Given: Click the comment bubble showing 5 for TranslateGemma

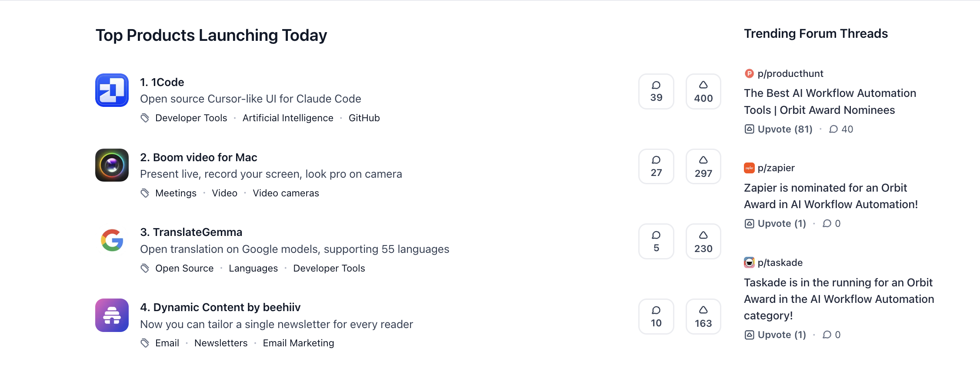Looking at the screenshot, I should (656, 242).
